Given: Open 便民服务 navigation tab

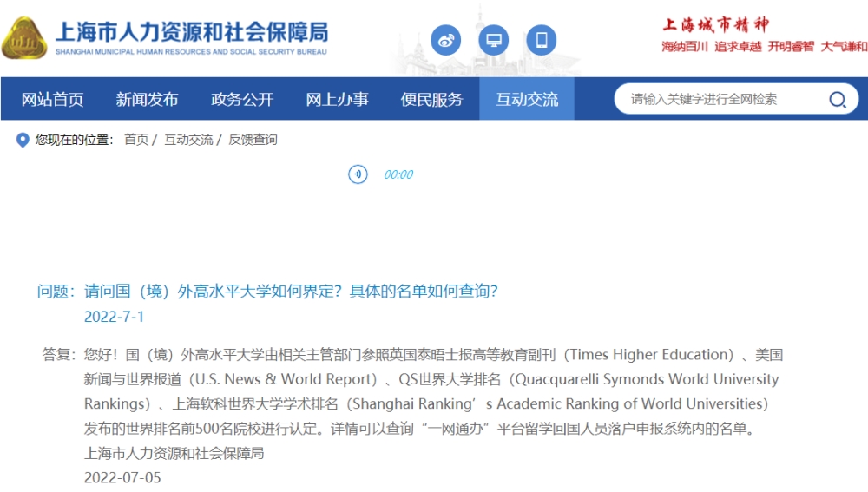Looking at the screenshot, I should (431, 99).
